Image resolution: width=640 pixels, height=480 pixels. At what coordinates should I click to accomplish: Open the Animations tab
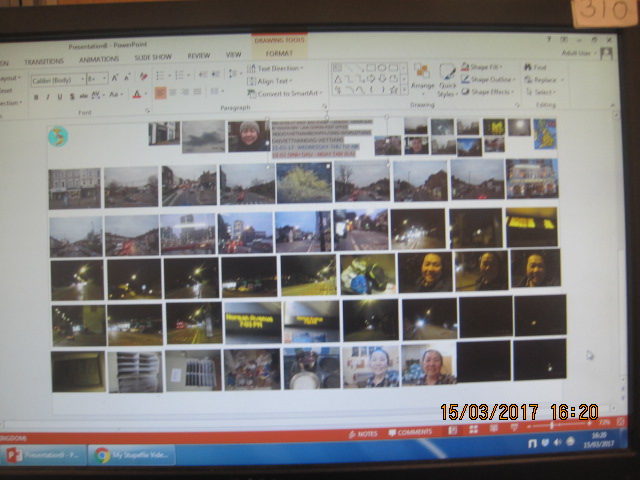(x=99, y=59)
